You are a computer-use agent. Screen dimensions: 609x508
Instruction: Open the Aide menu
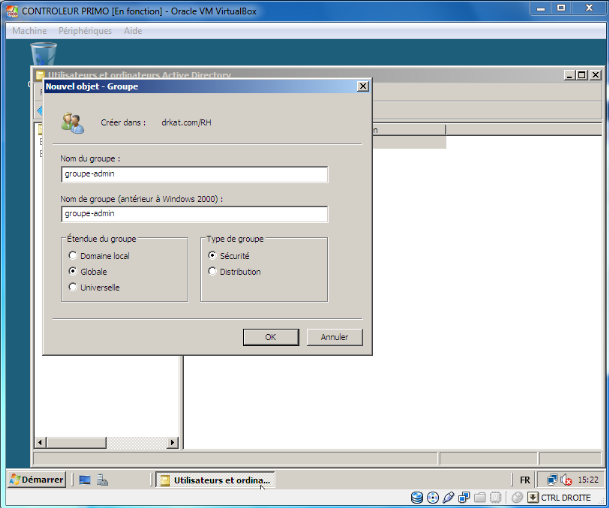click(x=133, y=31)
